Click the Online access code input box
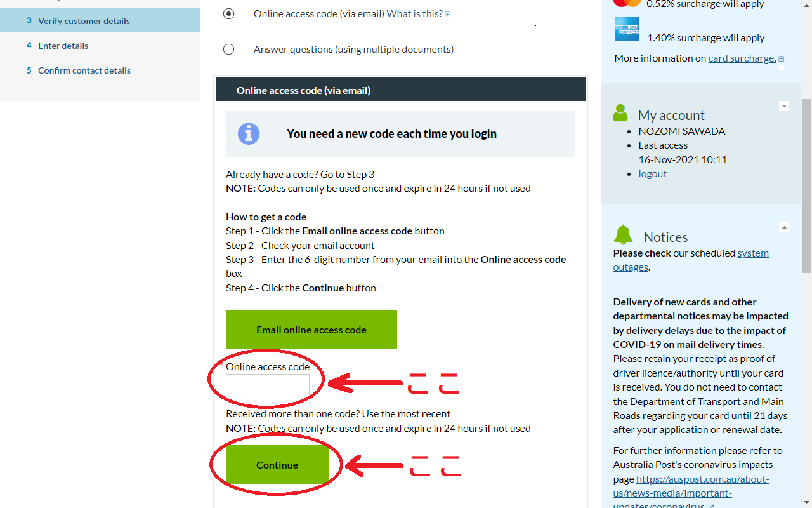Image resolution: width=812 pixels, height=508 pixels. click(x=268, y=387)
